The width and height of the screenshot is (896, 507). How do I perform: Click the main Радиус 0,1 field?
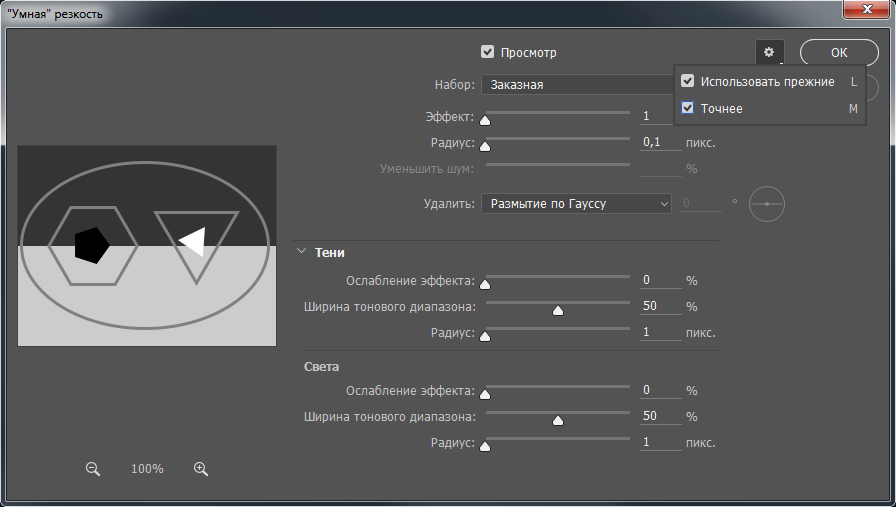pyautogui.click(x=661, y=142)
